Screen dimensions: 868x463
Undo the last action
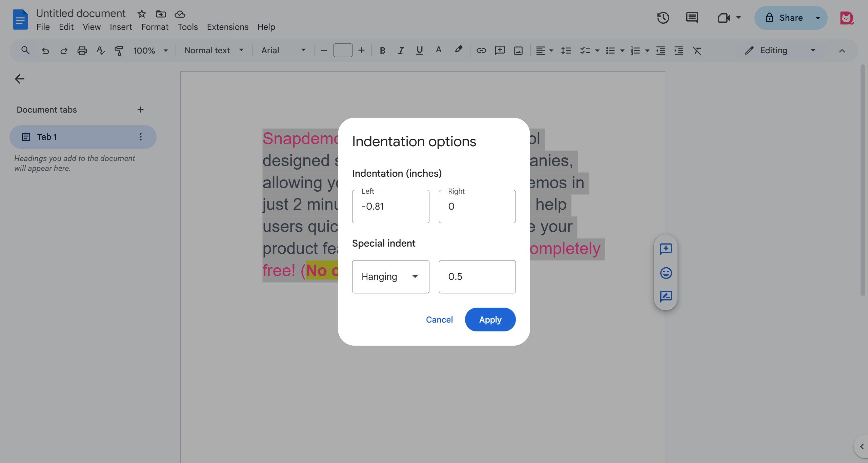point(45,51)
